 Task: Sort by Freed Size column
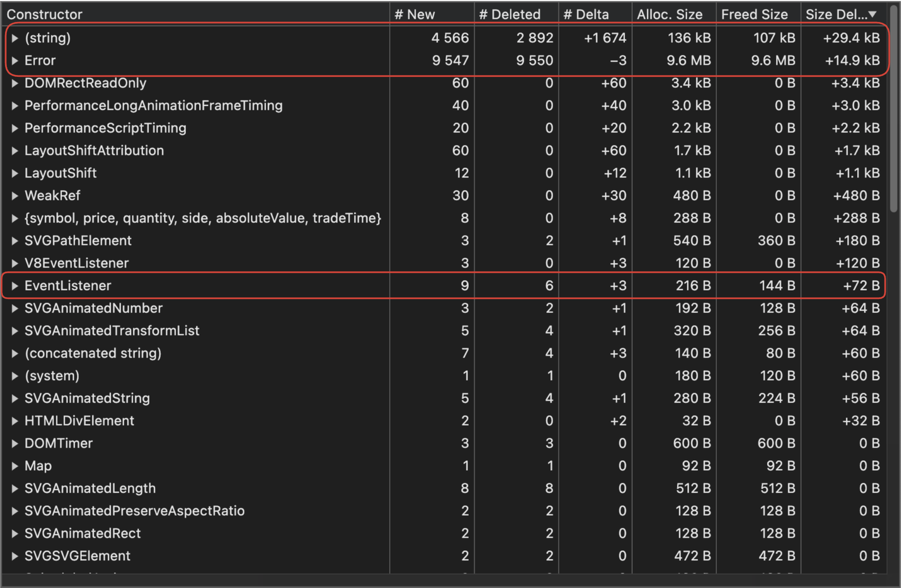(754, 14)
